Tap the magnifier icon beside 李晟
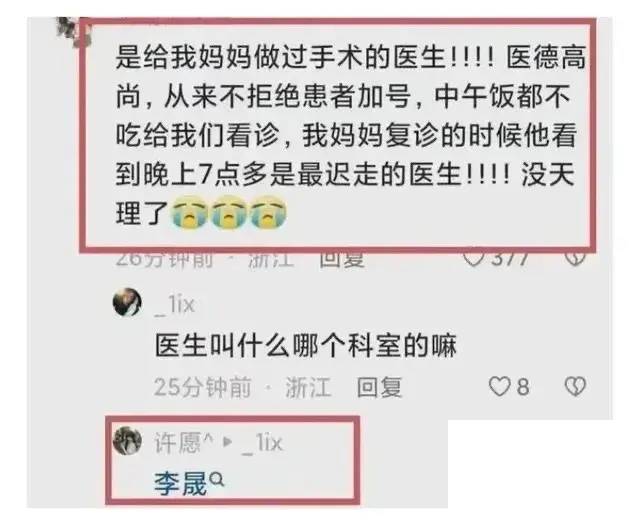The image size is (640, 525). 217,479
